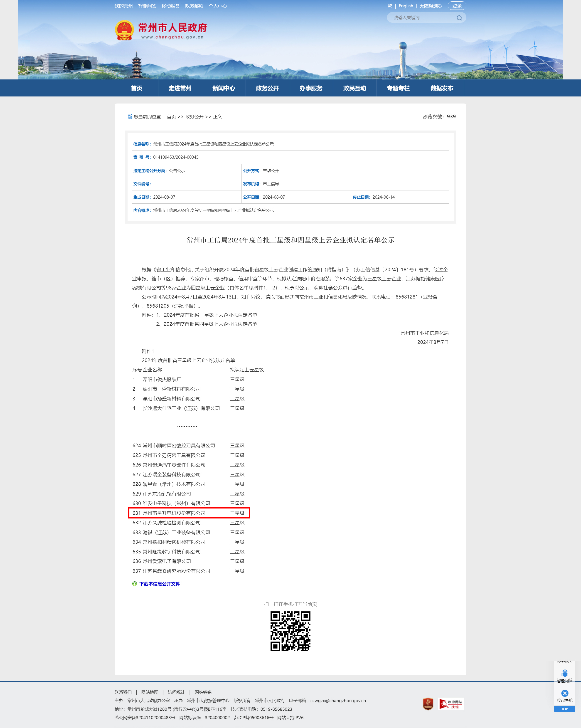581x728 pixels.
Task: Open the 智能问答 robot icon in sidebar
Action: 564,674
